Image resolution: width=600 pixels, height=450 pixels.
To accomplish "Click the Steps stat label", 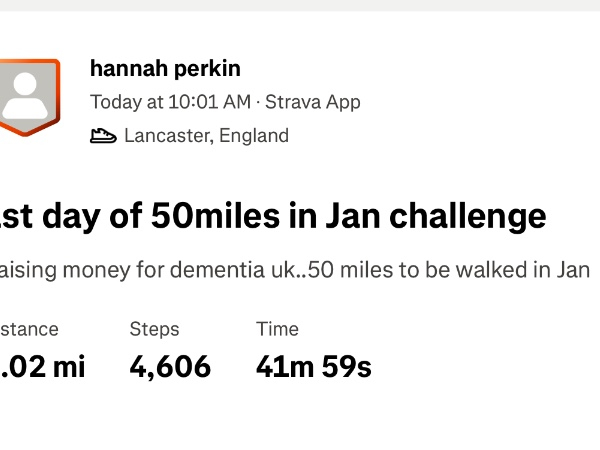I will tap(154, 329).
